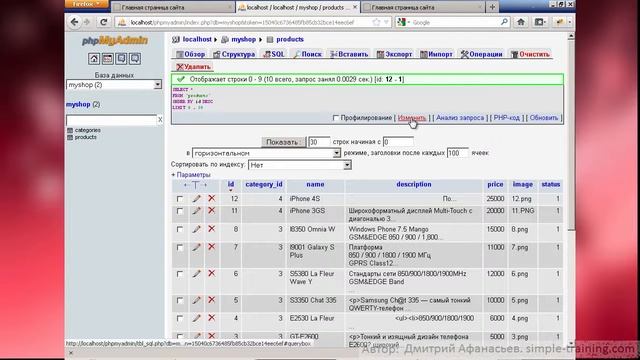Open the sort by index dropdown

tap(300, 165)
